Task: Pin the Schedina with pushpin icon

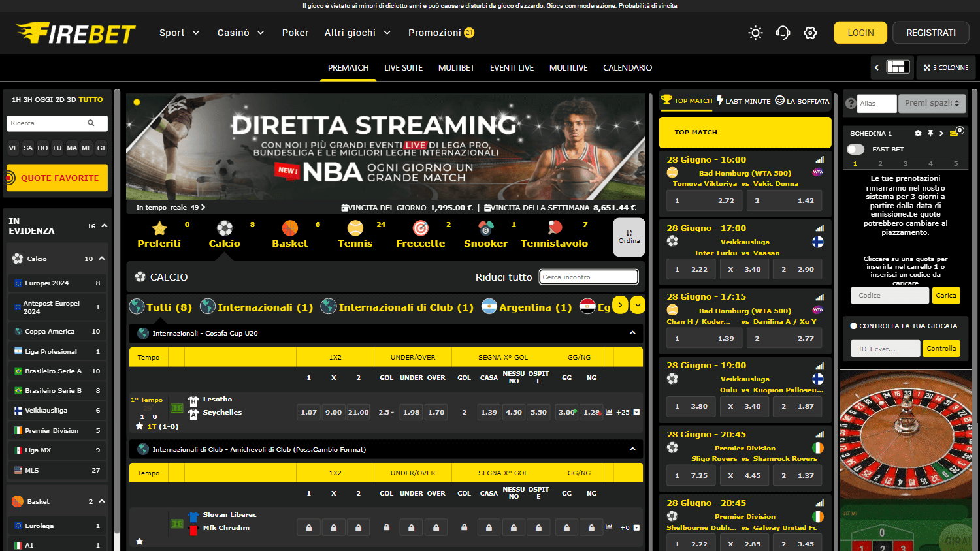Action: [930, 133]
